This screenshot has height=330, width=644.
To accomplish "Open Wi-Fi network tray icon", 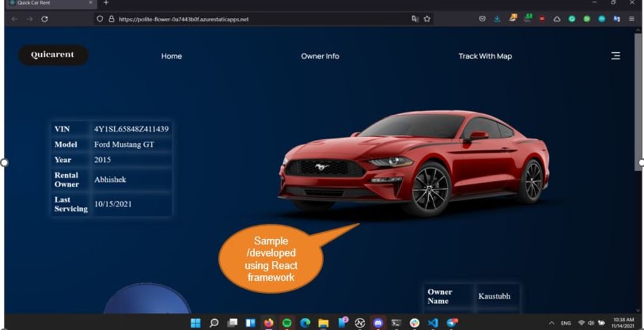I will pyautogui.click(x=582, y=323).
